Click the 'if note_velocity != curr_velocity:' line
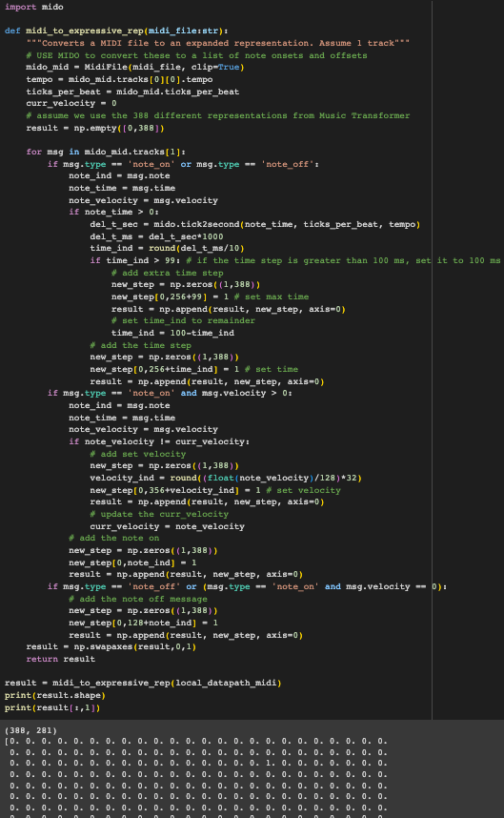This screenshot has height=818, width=504. coord(159,441)
